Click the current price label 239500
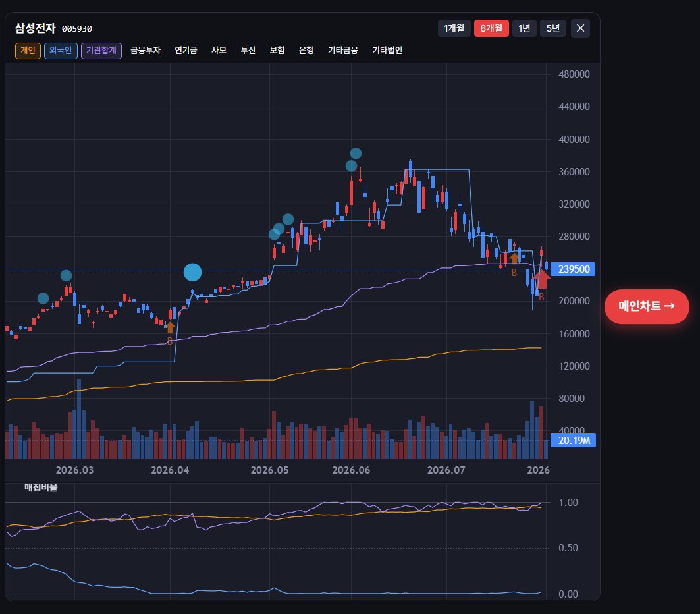 [573, 269]
